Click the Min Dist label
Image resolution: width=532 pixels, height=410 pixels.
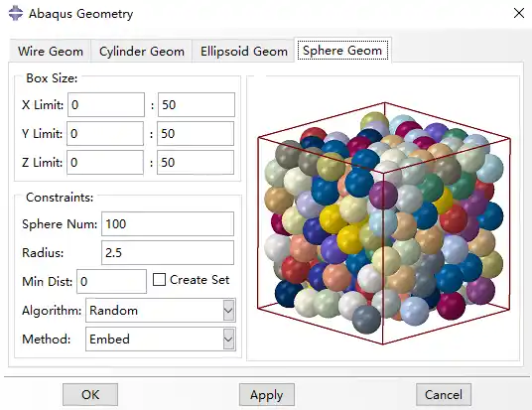pos(48,281)
